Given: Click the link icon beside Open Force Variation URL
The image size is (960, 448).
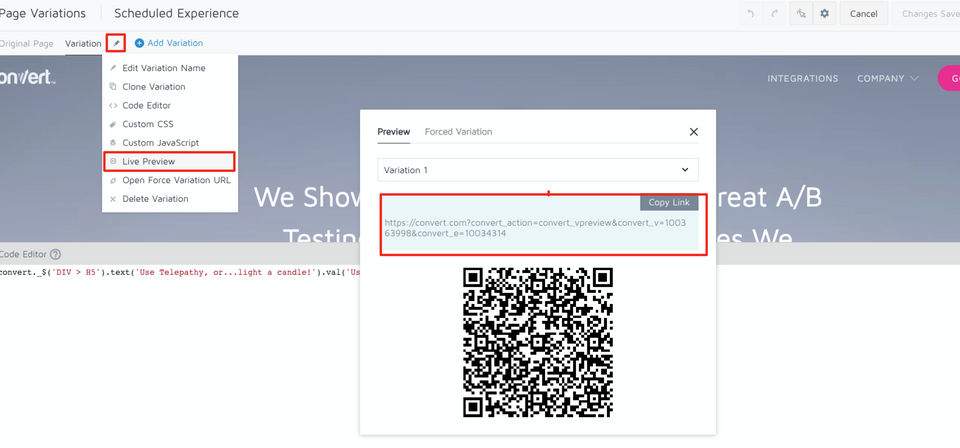Looking at the screenshot, I should pos(113,180).
